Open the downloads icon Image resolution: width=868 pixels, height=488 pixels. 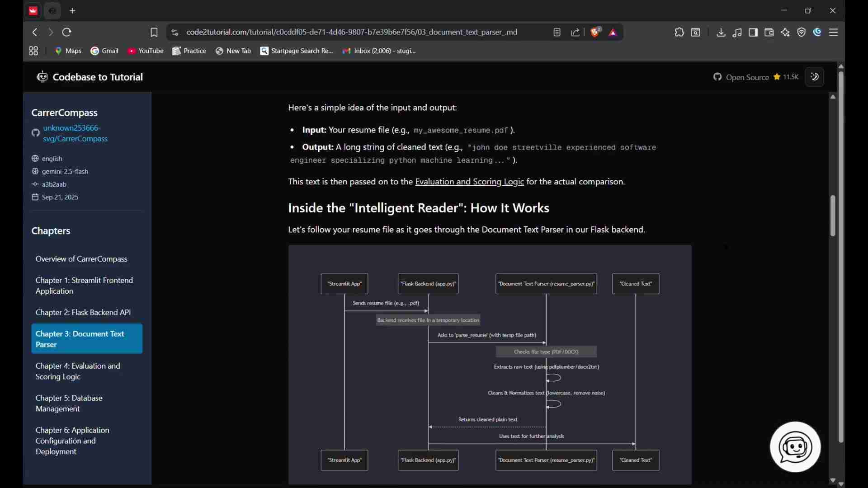[x=722, y=33]
